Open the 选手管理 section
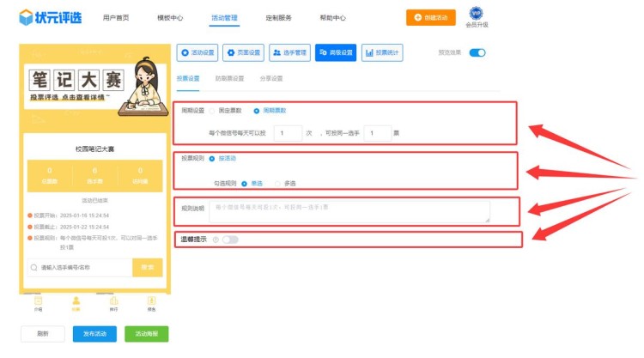The image size is (644, 358). (289, 53)
